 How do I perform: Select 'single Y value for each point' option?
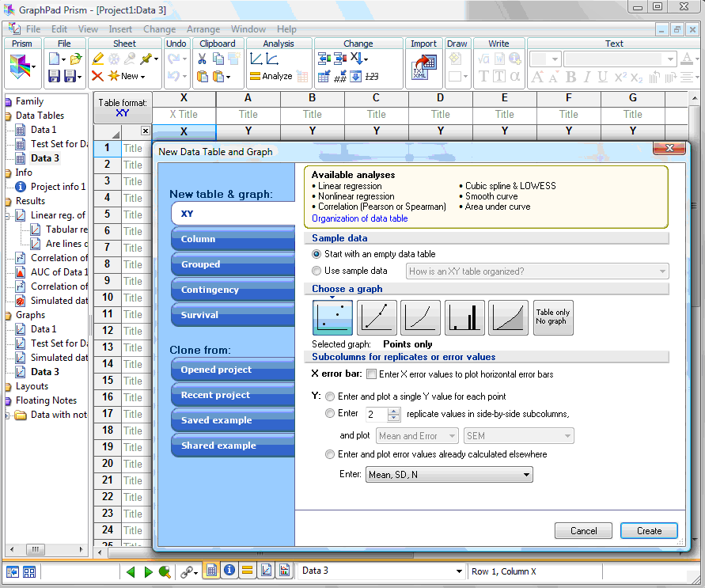[x=330, y=396]
